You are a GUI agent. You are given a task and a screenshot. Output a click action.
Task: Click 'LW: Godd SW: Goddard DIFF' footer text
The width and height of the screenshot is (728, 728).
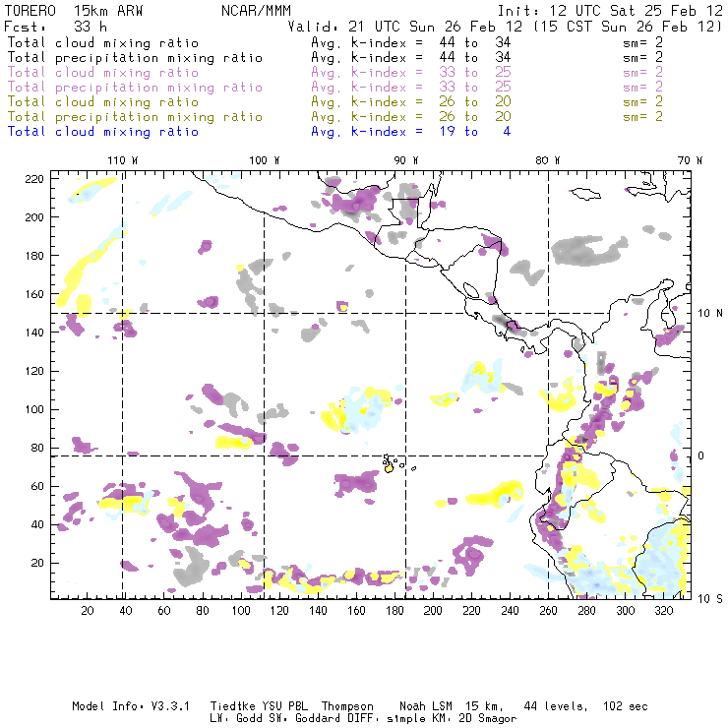tap(291, 719)
